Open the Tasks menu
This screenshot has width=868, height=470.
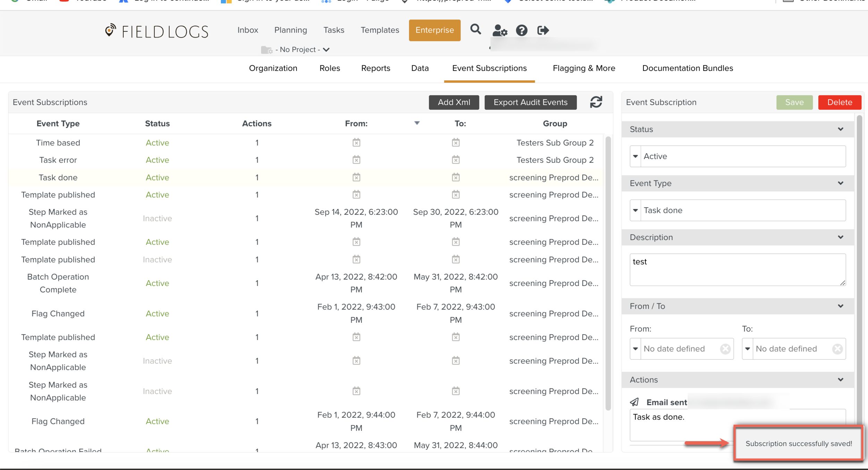tap(334, 30)
